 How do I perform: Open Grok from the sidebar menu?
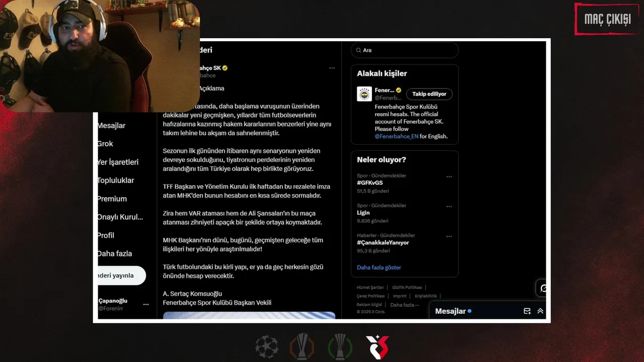coord(105,144)
